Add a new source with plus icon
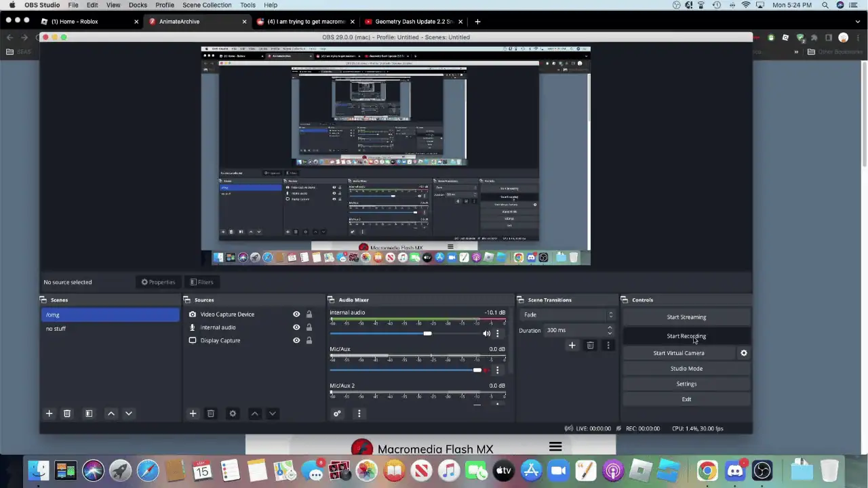Image resolution: width=868 pixels, height=488 pixels. coord(193,413)
